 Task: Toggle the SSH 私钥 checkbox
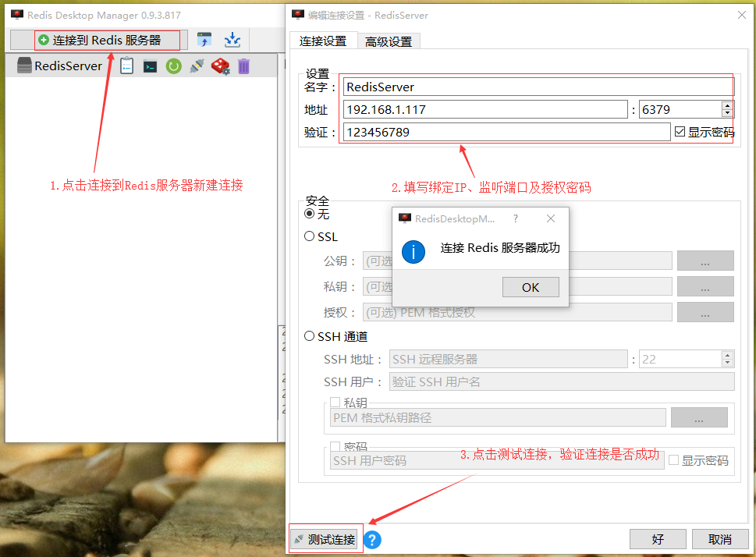point(335,403)
